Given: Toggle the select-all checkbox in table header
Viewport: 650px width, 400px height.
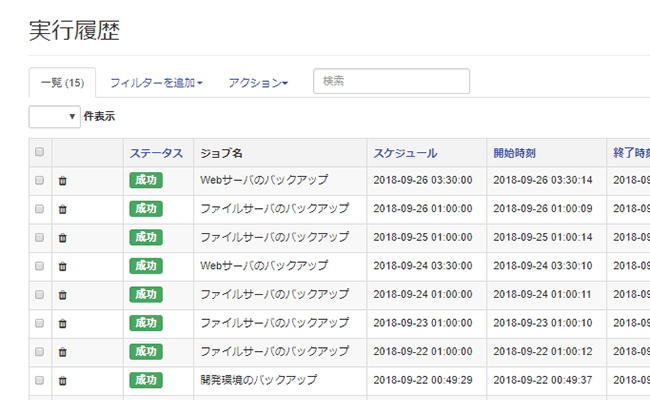Looking at the screenshot, I should pos(40,153).
